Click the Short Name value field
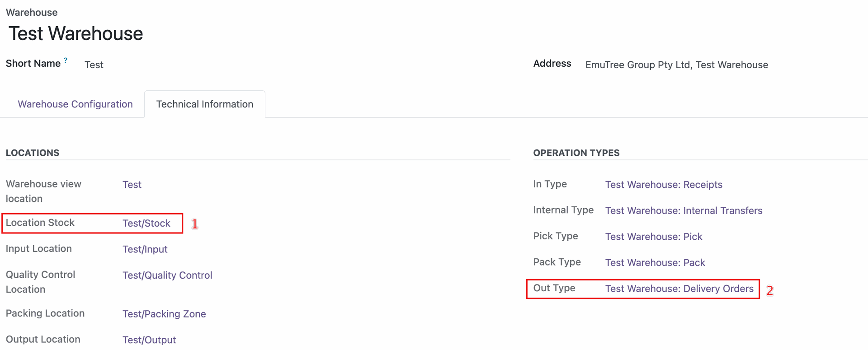 (94, 65)
